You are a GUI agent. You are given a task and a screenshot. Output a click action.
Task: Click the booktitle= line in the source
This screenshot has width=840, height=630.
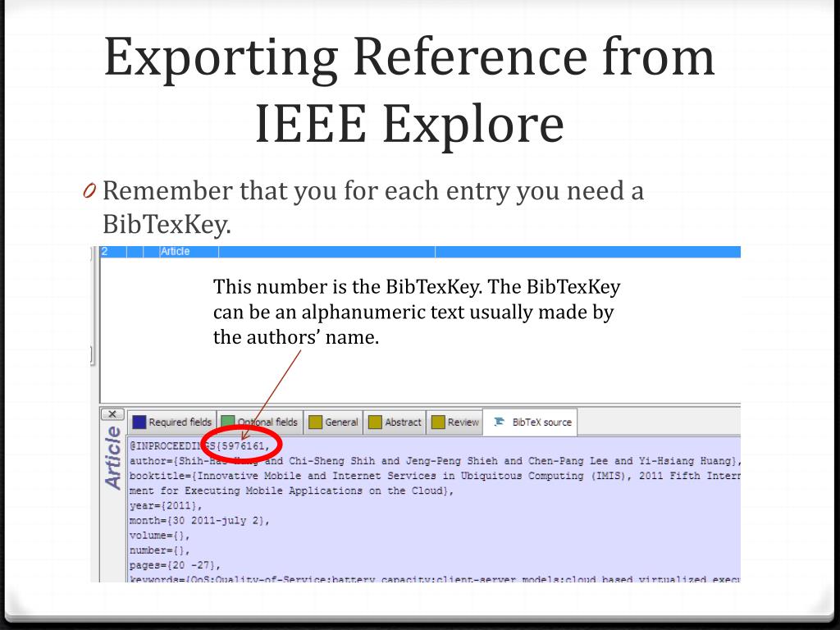(435, 476)
